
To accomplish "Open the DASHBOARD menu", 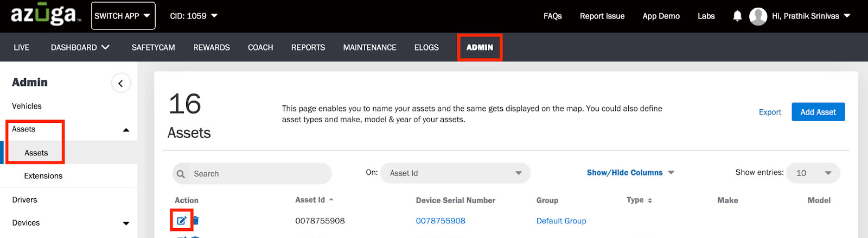I will pyautogui.click(x=80, y=47).
